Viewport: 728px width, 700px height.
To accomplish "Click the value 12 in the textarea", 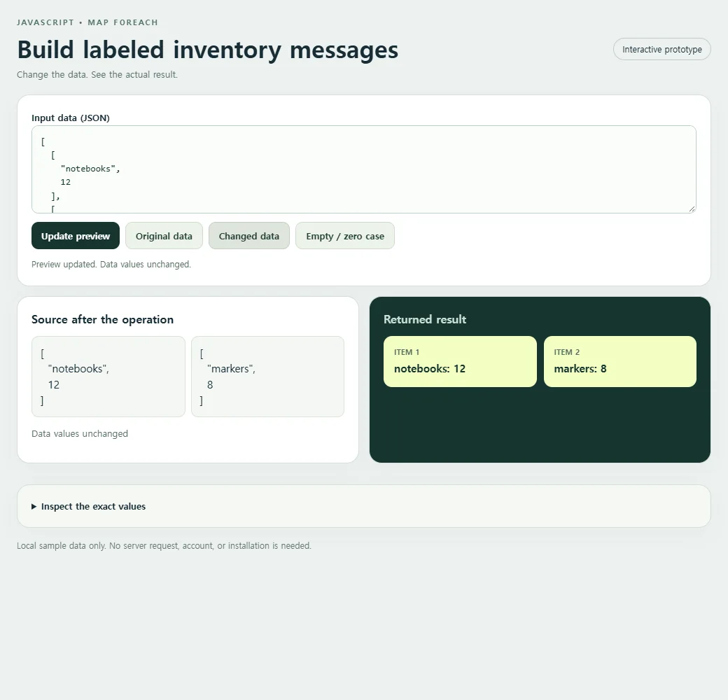I will (x=66, y=183).
